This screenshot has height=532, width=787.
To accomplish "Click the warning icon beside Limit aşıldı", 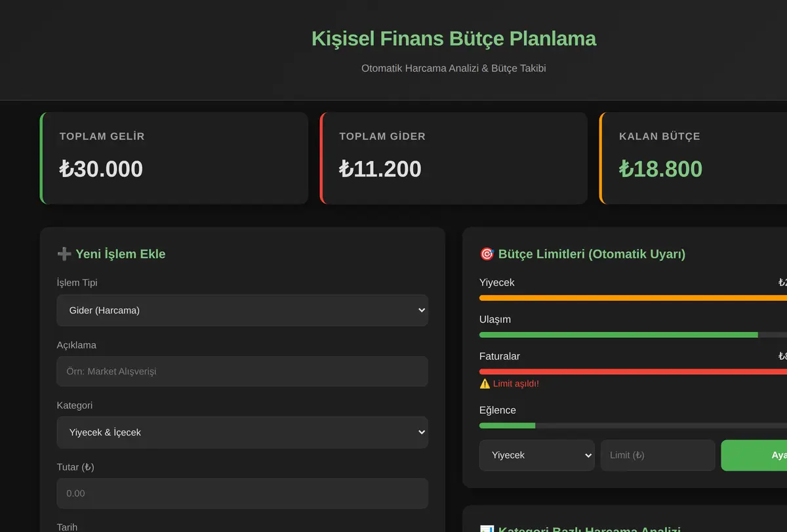I will [485, 384].
